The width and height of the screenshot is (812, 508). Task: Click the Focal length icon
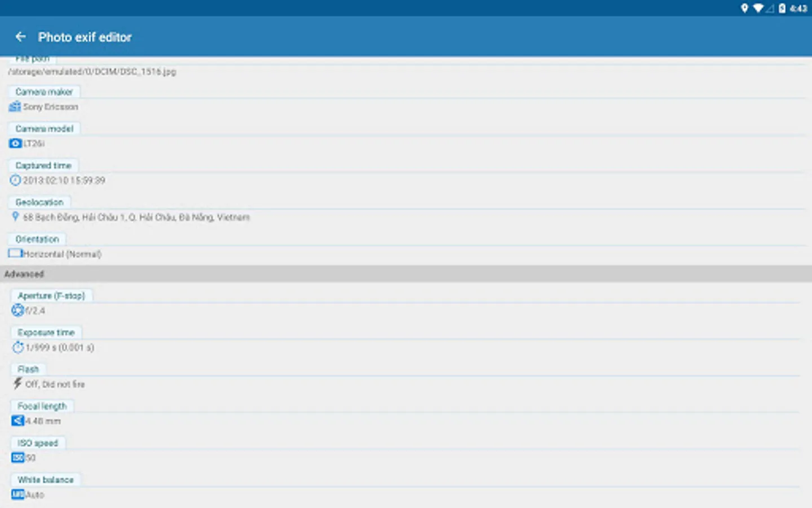click(17, 421)
